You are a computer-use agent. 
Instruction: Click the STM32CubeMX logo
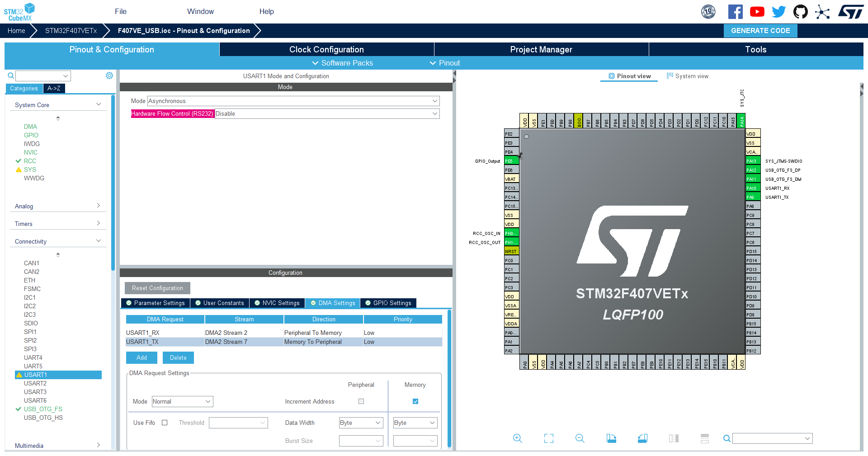[20, 12]
